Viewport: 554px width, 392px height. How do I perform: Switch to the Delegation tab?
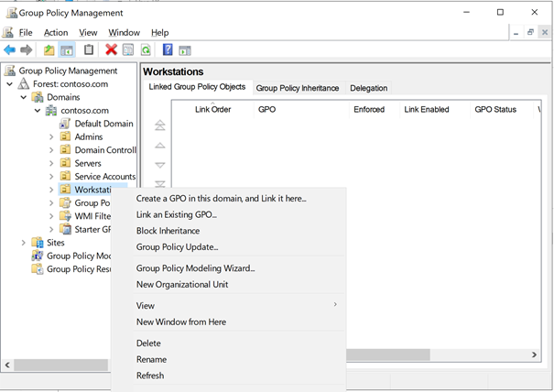coord(368,88)
